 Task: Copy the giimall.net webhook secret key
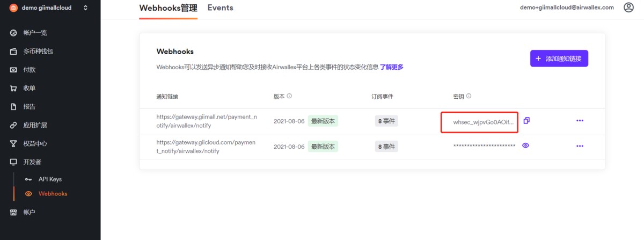pos(526,121)
